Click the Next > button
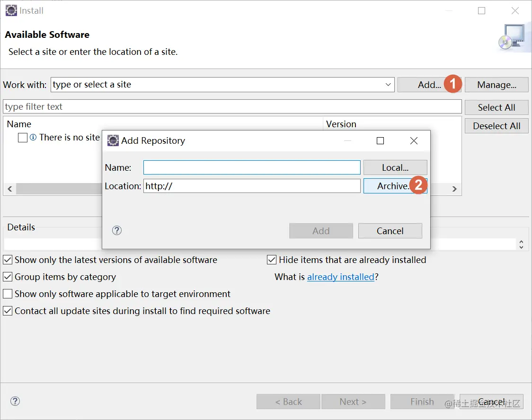 click(353, 402)
